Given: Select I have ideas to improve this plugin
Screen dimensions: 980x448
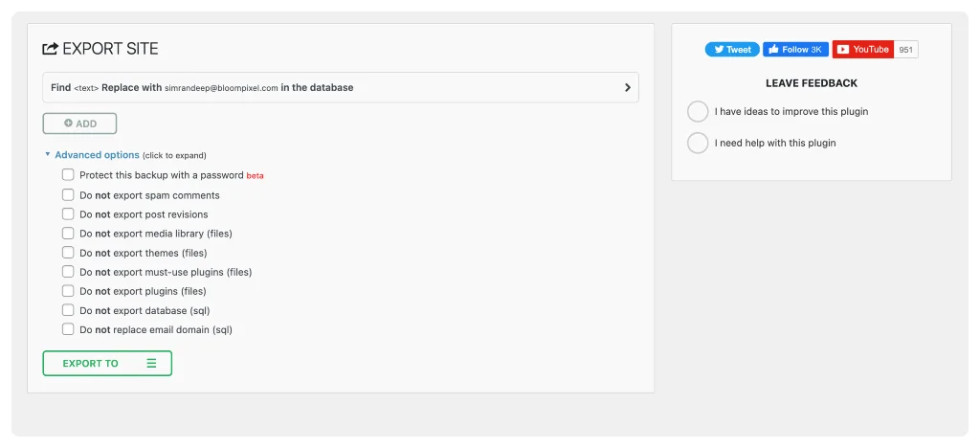Looking at the screenshot, I should click(x=699, y=112).
